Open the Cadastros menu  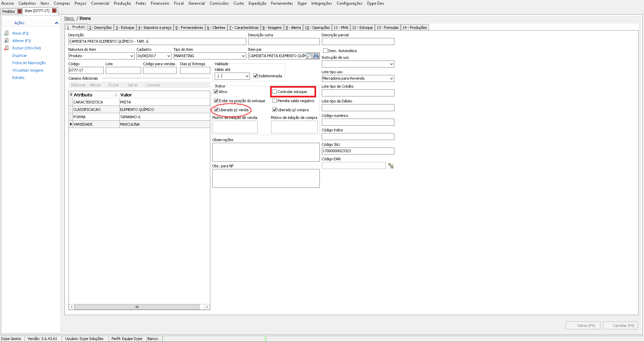pos(27,3)
